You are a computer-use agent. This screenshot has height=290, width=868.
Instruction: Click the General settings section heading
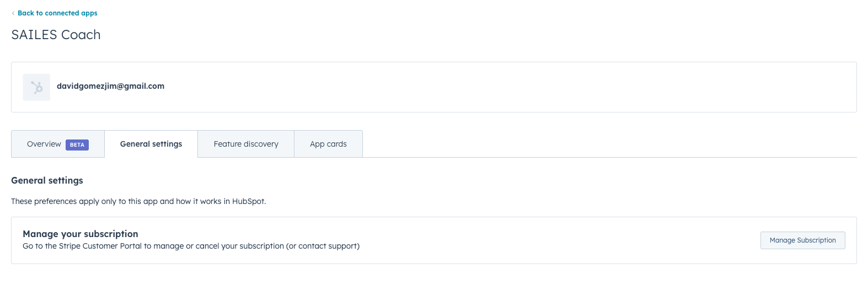(x=47, y=180)
